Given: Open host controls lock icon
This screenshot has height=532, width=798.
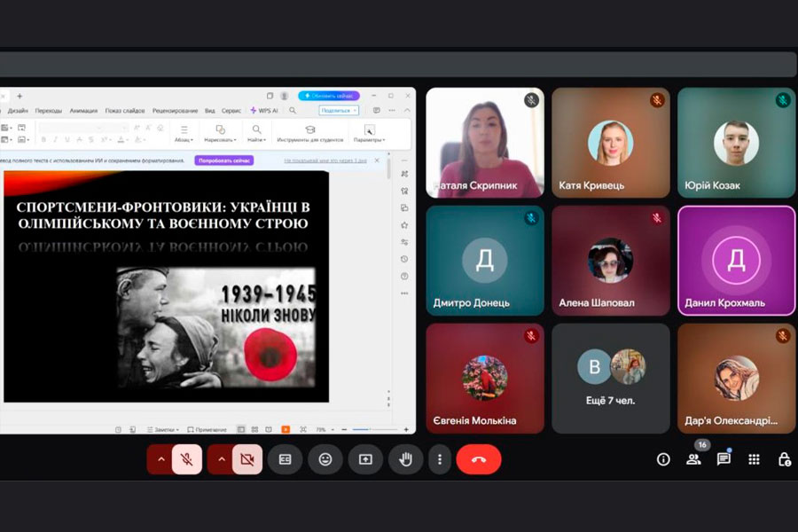Looking at the screenshot, I should point(785,459).
